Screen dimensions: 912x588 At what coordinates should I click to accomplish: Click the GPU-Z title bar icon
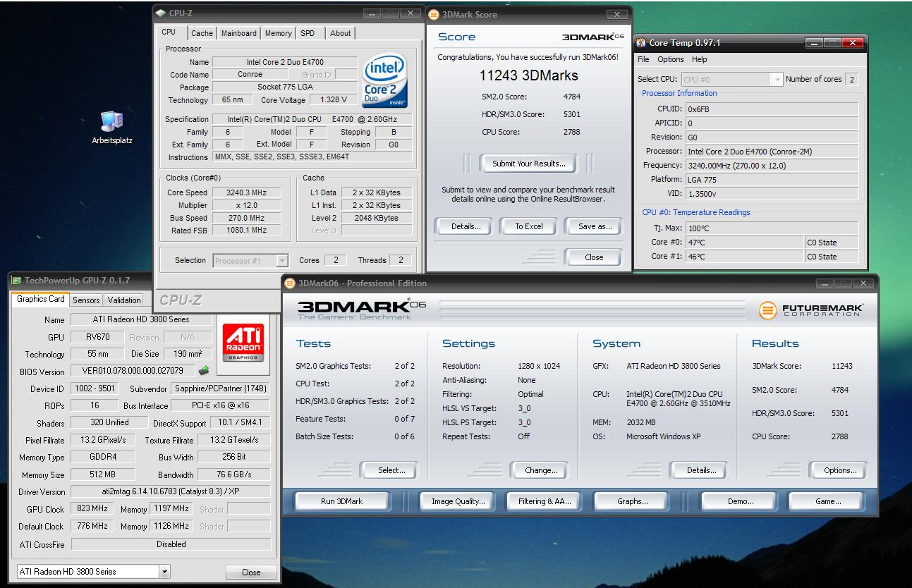click(x=16, y=281)
